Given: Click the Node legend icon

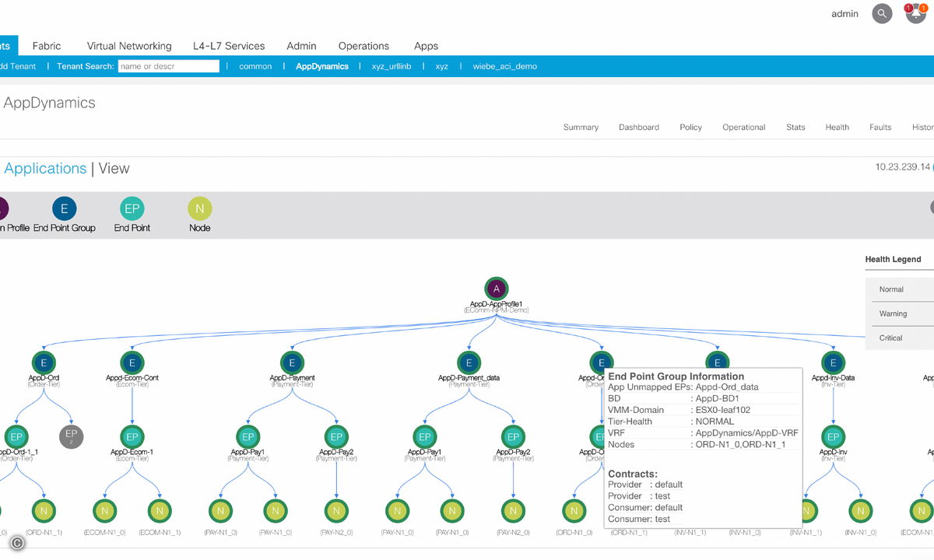Looking at the screenshot, I should [x=200, y=208].
